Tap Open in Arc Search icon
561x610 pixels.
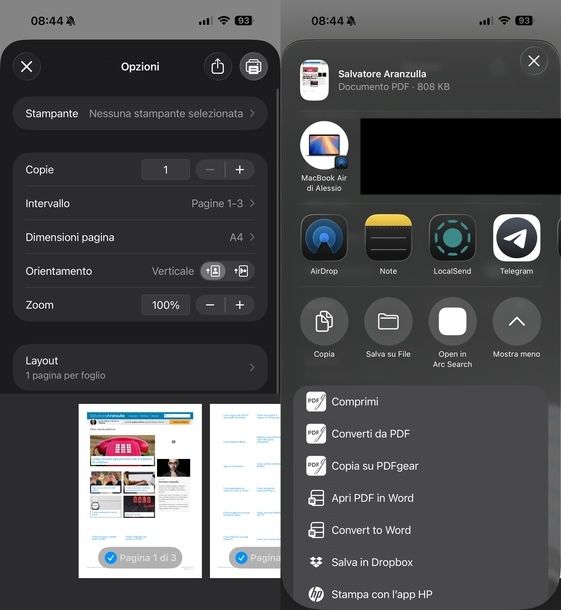point(452,322)
